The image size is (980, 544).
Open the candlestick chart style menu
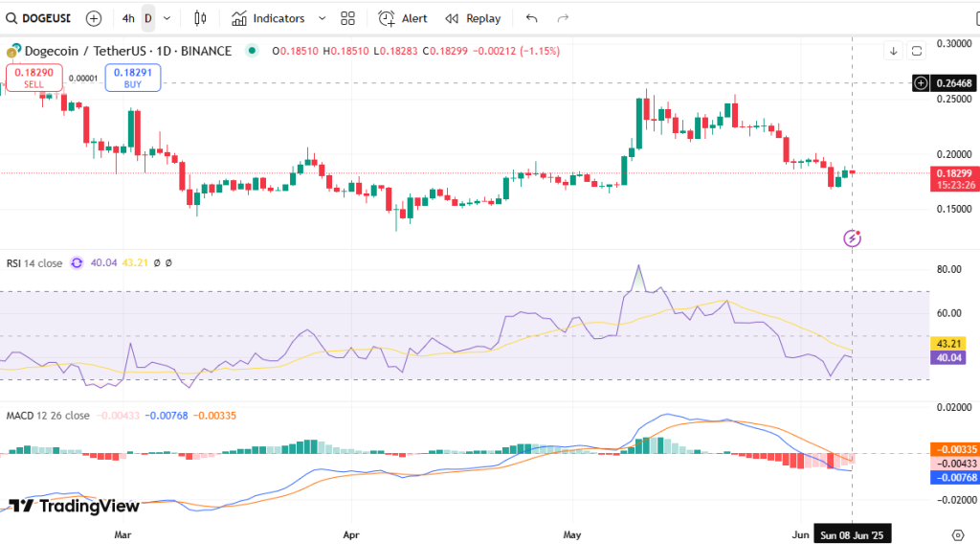(200, 19)
